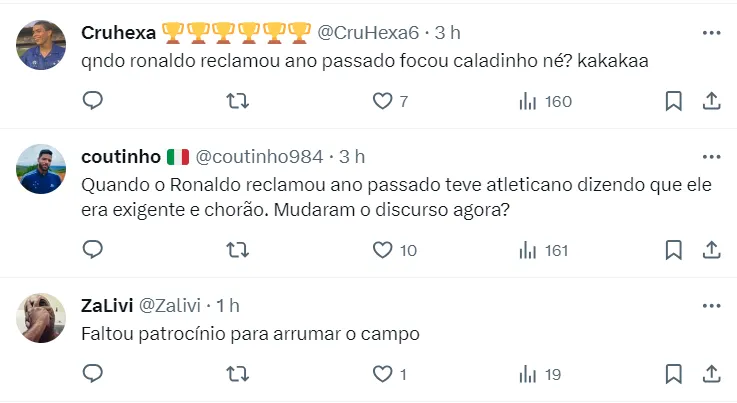View analytics showing 19 views

click(540, 375)
